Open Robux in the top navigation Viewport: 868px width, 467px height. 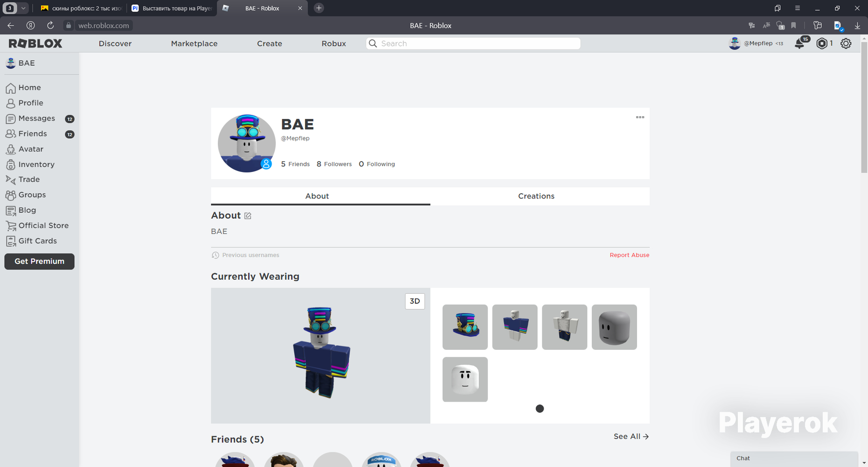click(334, 43)
